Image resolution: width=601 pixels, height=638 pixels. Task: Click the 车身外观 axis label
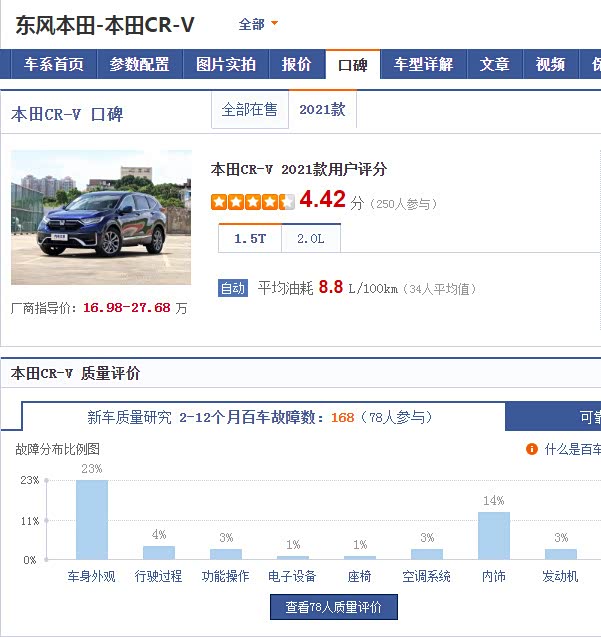pyautogui.click(x=92, y=576)
